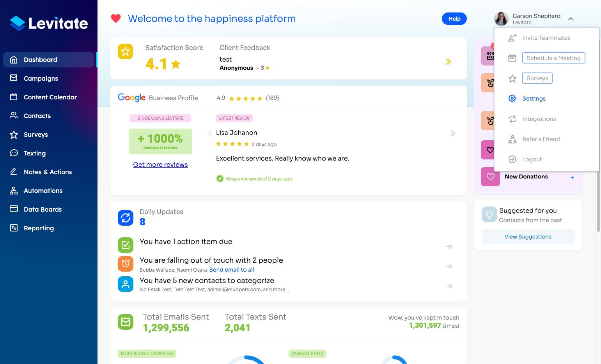Click the Google Business Profile logo
Screen dimensions: 601x364
(x=131, y=97)
